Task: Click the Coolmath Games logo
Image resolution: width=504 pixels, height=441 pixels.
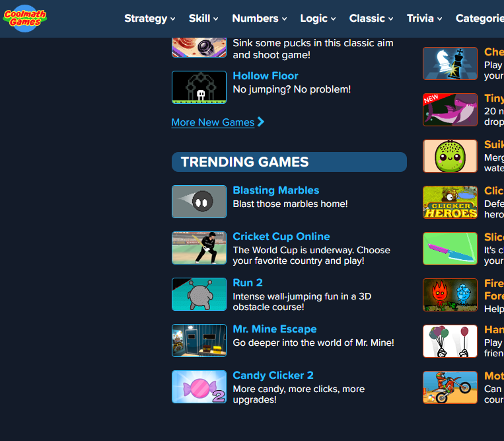Action: (x=24, y=19)
